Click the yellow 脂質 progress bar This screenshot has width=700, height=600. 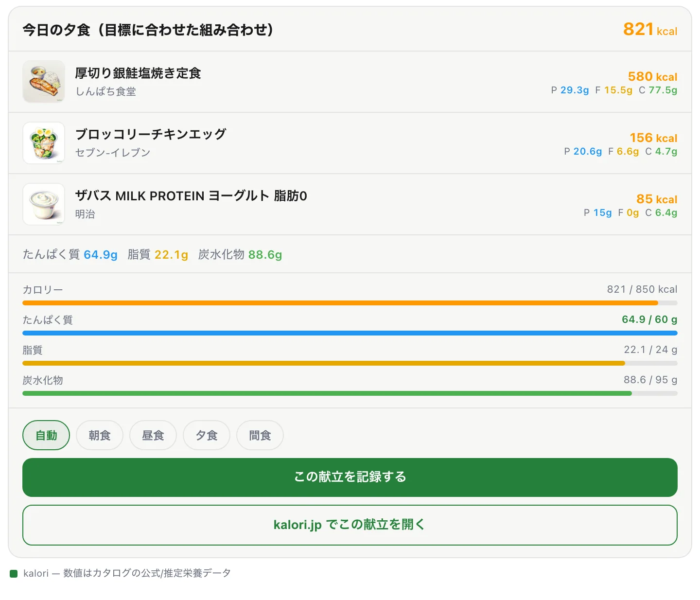pos(350,363)
